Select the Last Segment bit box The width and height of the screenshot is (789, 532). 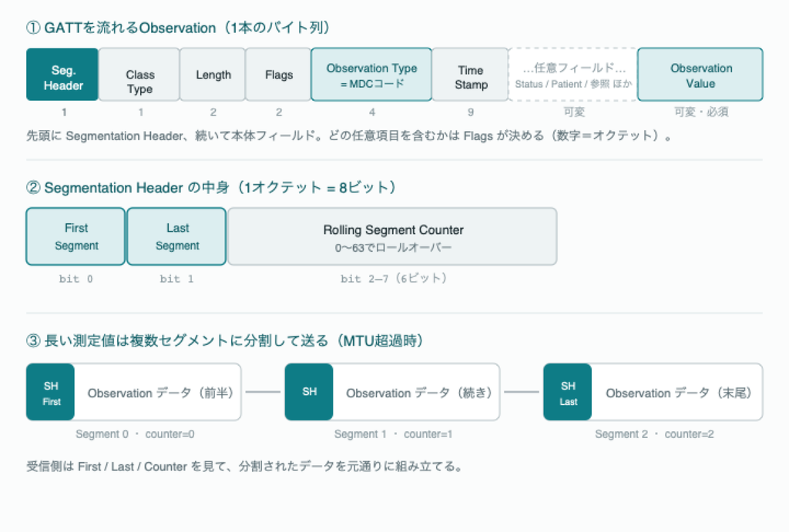[176, 236]
